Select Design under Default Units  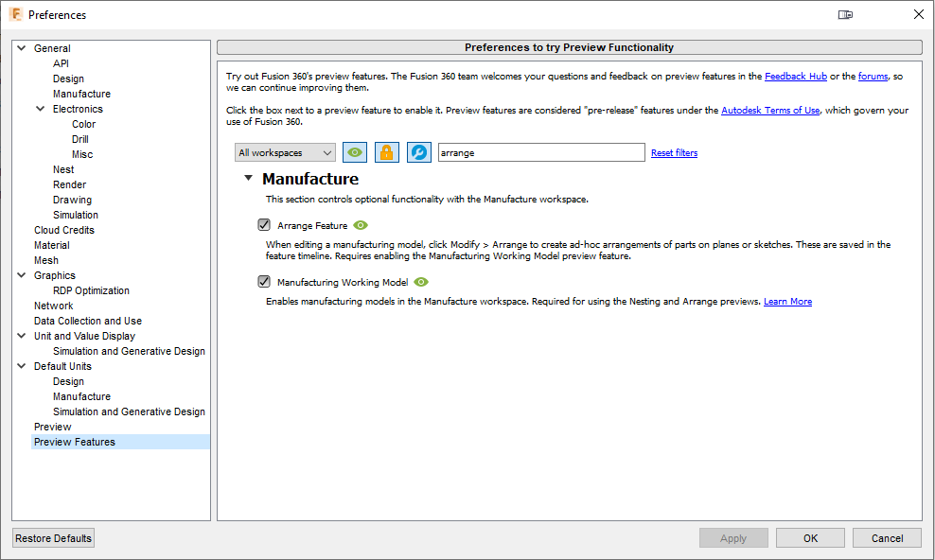pos(68,381)
